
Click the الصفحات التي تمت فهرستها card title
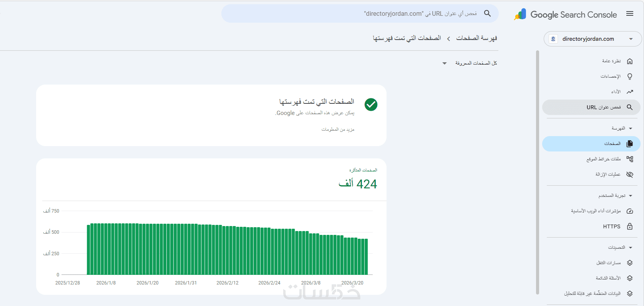pyautogui.click(x=317, y=101)
